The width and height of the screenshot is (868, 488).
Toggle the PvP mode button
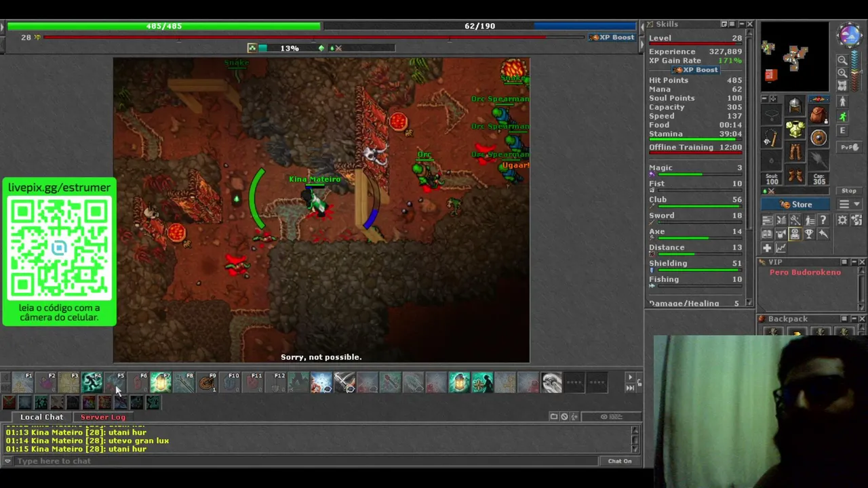click(x=848, y=147)
